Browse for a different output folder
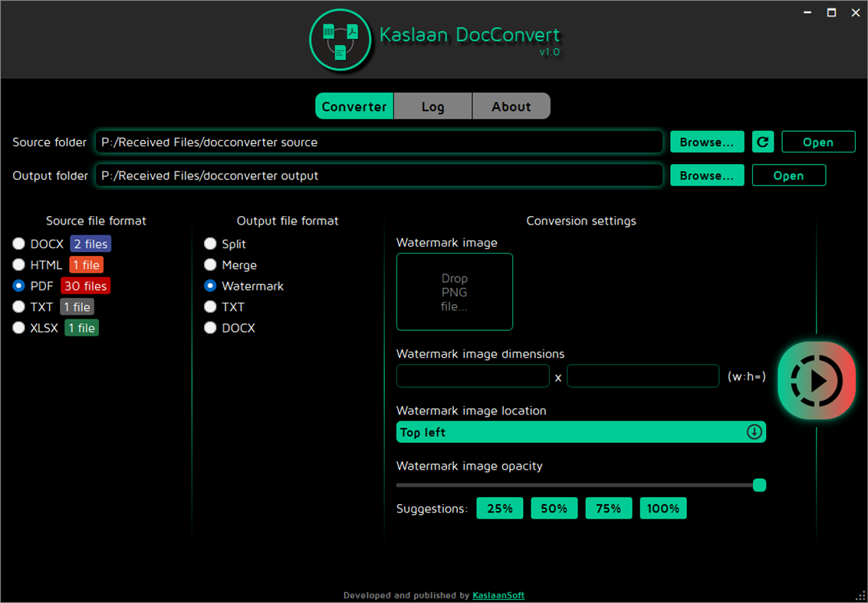The image size is (868, 603). point(706,175)
